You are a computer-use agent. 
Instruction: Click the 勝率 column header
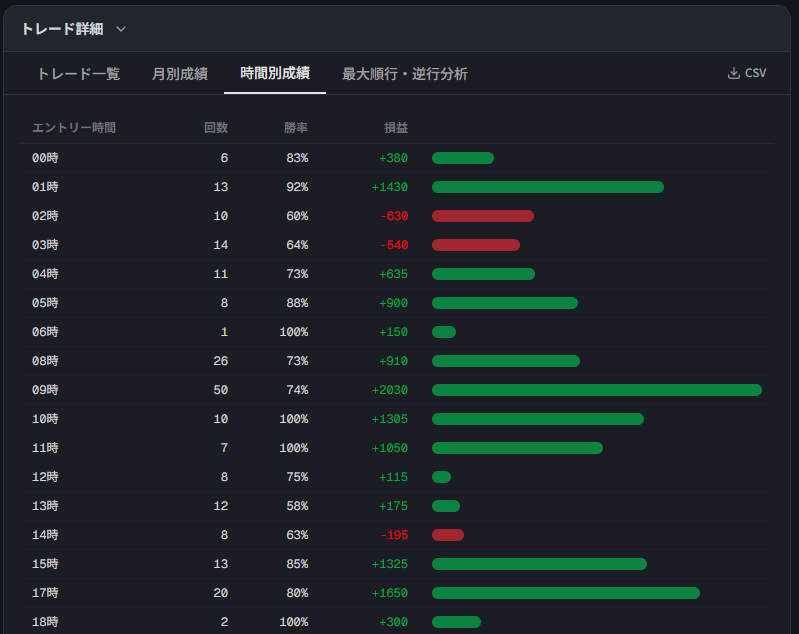(296, 127)
